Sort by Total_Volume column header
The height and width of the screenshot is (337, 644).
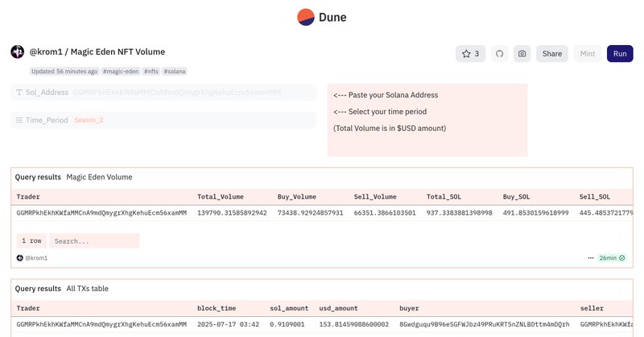click(221, 196)
